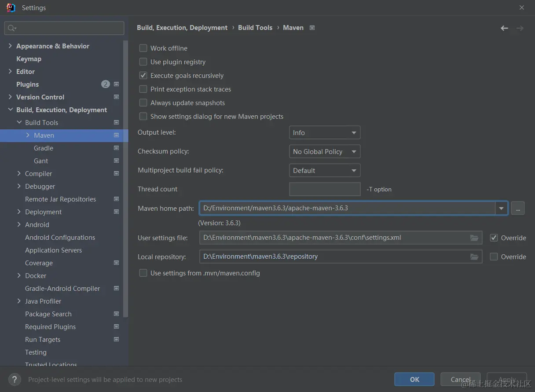This screenshot has width=535, height=392.
Task: Click project settings icon on Compiler row
Action: pyautogui.click(x=117, y=173)
